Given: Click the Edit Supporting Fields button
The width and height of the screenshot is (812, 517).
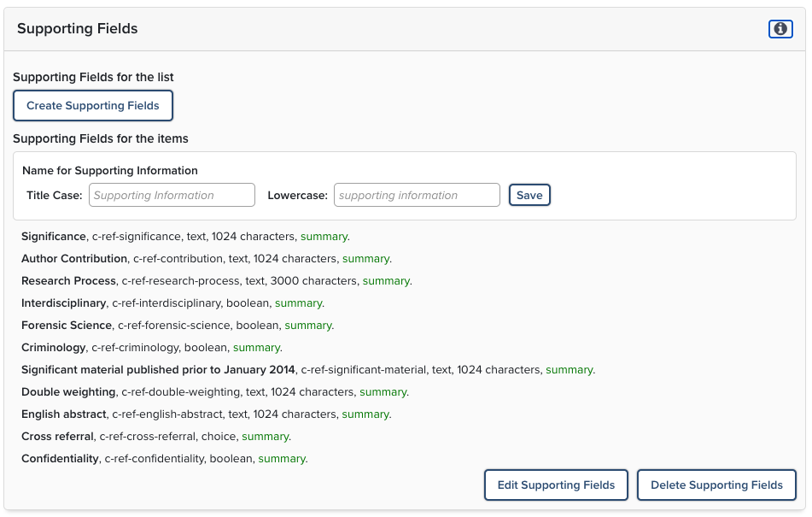Looking at the screenshot, I should (x=556, y=485).
